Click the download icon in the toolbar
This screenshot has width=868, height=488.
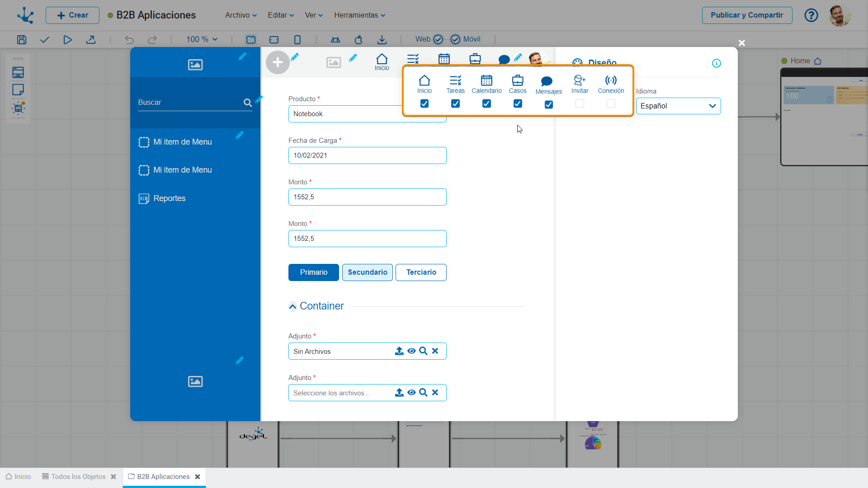click(x=382, y=40)
